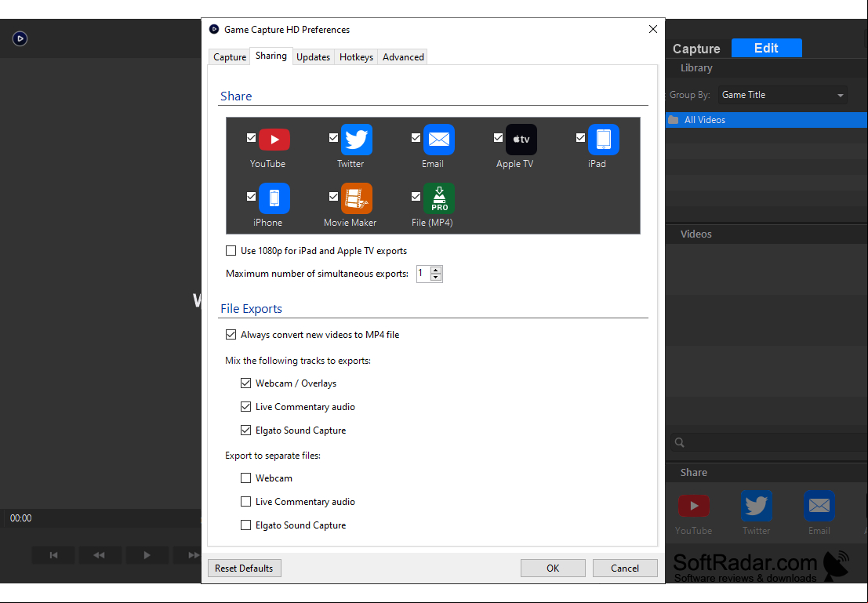Uncheck Webcam / Overlays mix track
This screenshot has width=868, height=603.
click(245, 383)
